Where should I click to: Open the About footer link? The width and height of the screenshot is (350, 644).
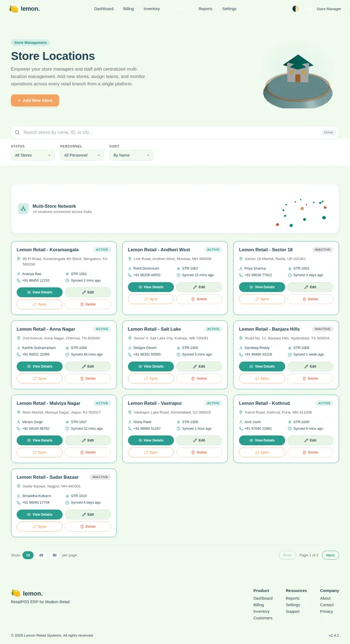click(325, 599)
